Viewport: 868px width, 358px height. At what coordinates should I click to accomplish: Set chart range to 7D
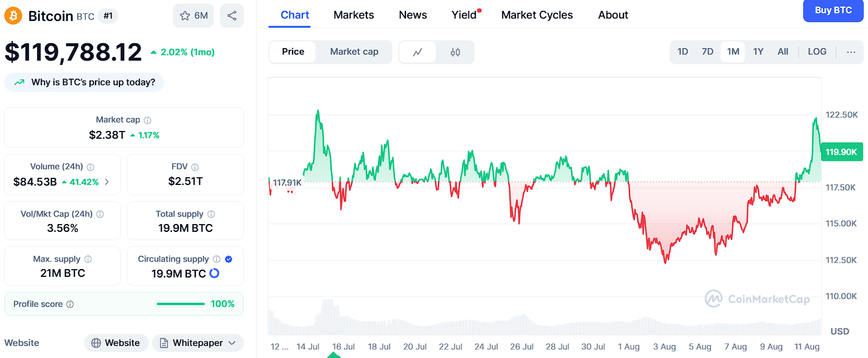(x=708, y=52)
